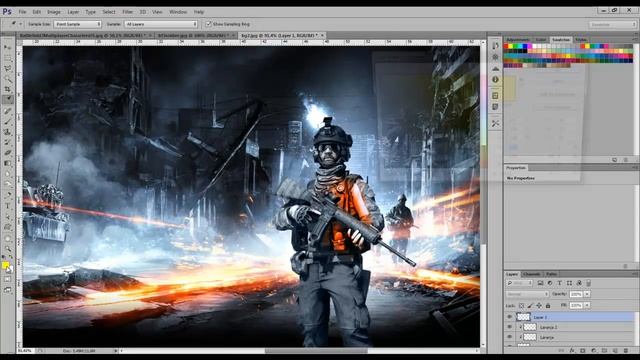Filter layers by type (T) icon
The height and width of the screenshot is (360, 640).
tap(560, 283)
